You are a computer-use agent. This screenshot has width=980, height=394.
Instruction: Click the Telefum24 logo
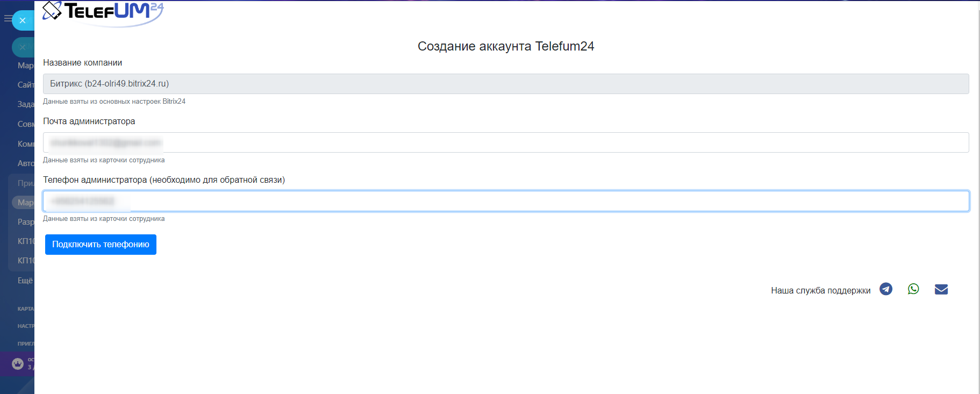click(x=103, y=12)
